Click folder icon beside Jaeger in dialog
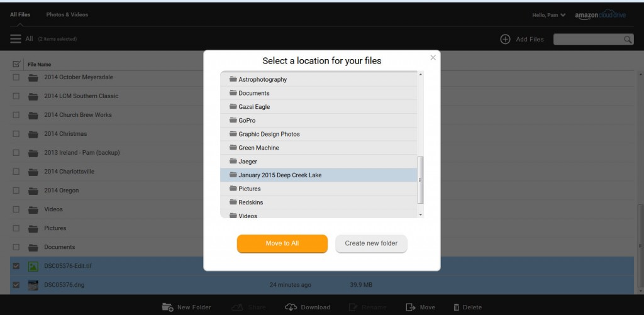 coord(233,161)
